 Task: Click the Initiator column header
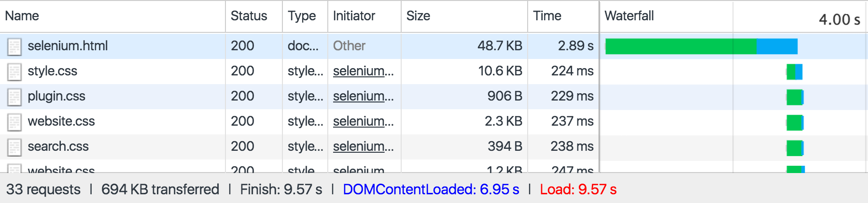coord(354,16)
